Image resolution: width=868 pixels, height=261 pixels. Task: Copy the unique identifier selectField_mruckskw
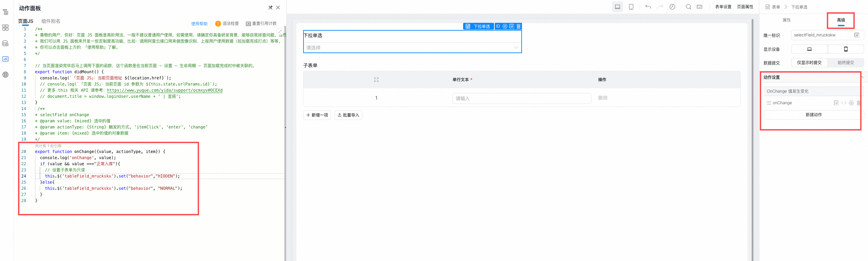click(x=857, y=35)
